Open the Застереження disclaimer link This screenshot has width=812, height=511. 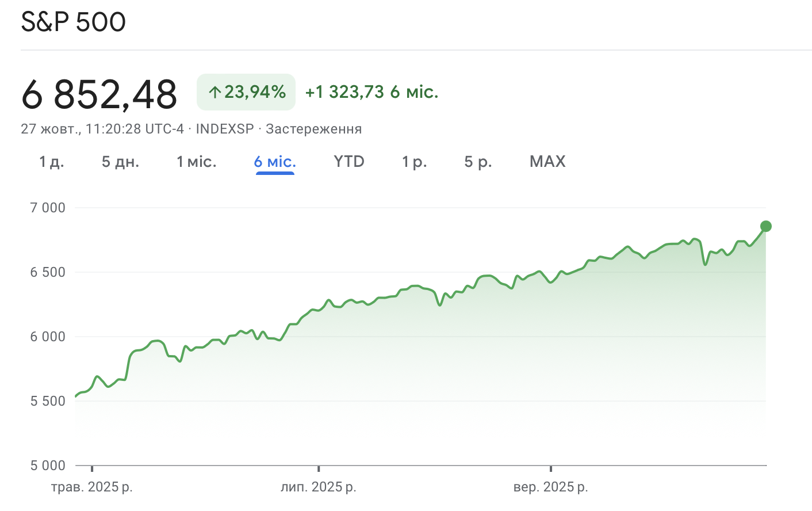click(313, 129)
